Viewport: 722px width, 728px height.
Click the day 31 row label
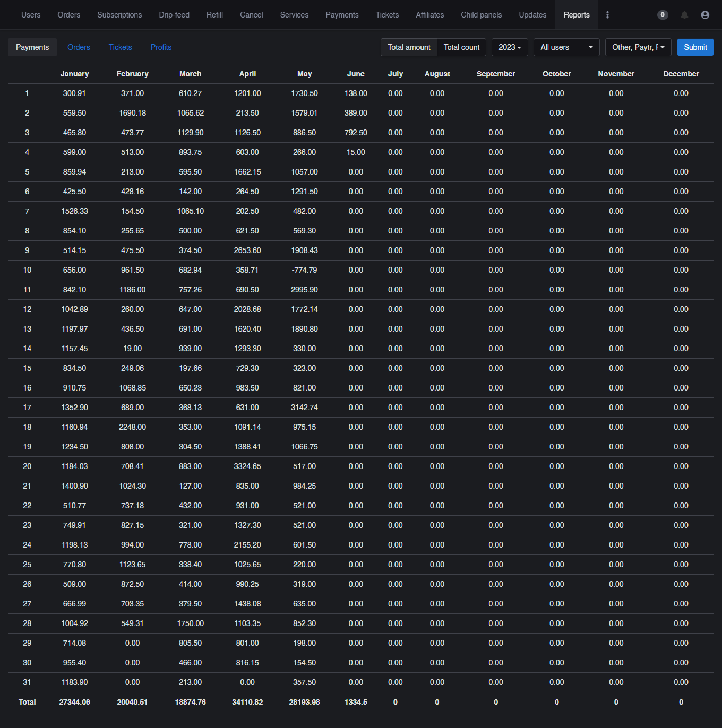click(27, 682)
